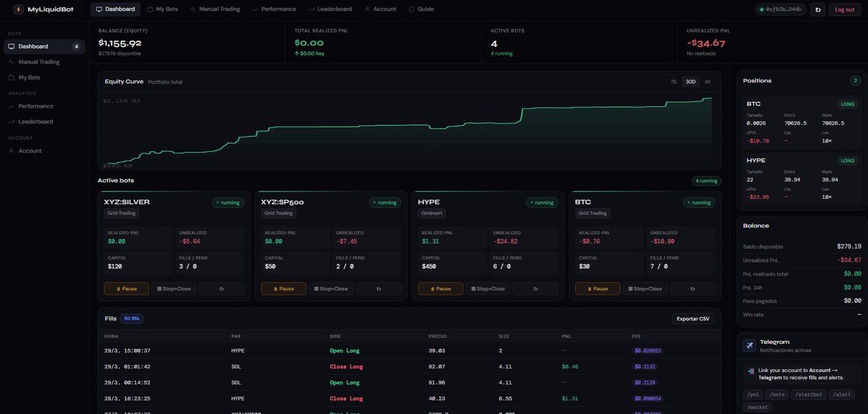868x414 pixels.
Task: Click the BTC position uPnL value -$10.70
Action: pos(757,140)
